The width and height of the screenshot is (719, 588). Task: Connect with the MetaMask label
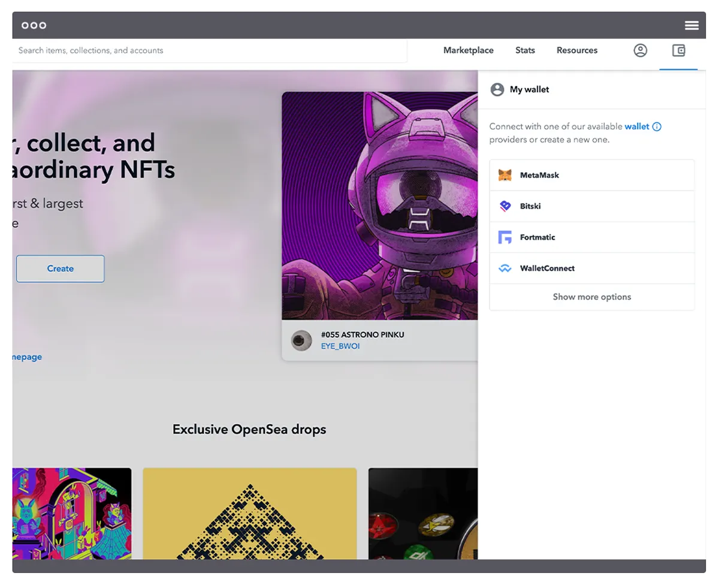(539, 175)
